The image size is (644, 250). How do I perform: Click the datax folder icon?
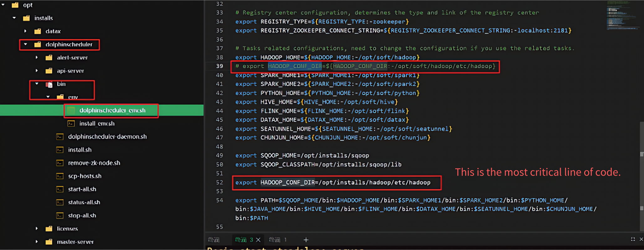(x=38, y=31)
